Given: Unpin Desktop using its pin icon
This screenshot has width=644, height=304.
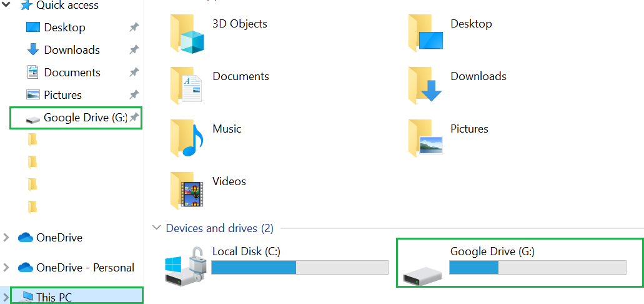Looking at the screenshot, I should click(x=134, y=28).
